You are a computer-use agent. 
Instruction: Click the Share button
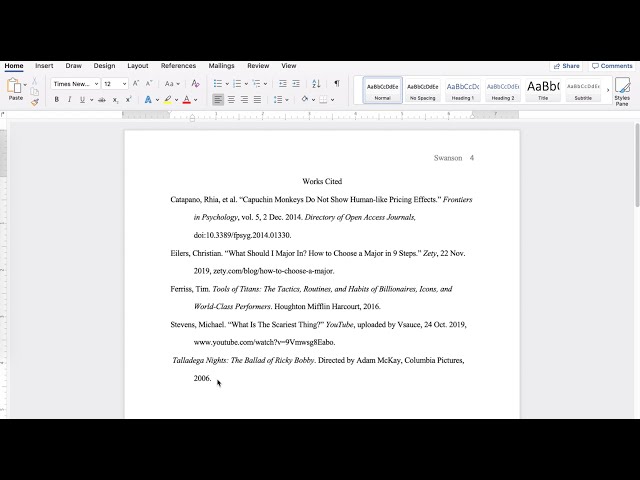click(567, 66)
